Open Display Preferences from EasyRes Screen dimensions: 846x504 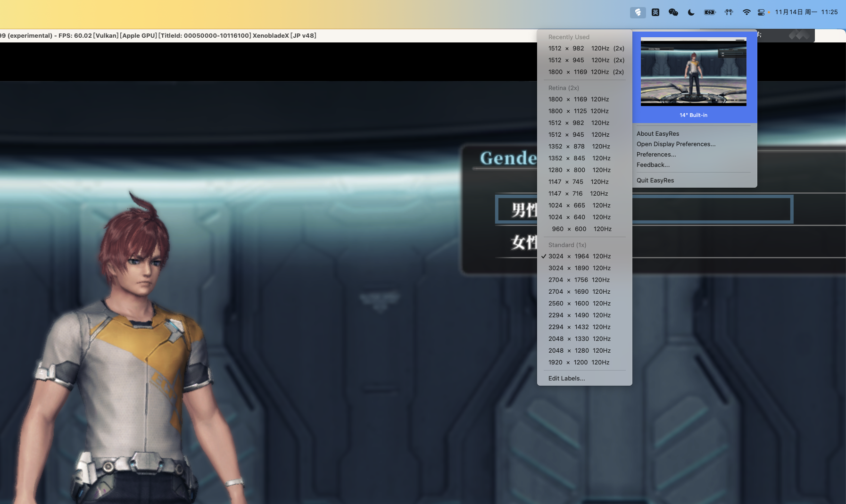coord(676,144)
